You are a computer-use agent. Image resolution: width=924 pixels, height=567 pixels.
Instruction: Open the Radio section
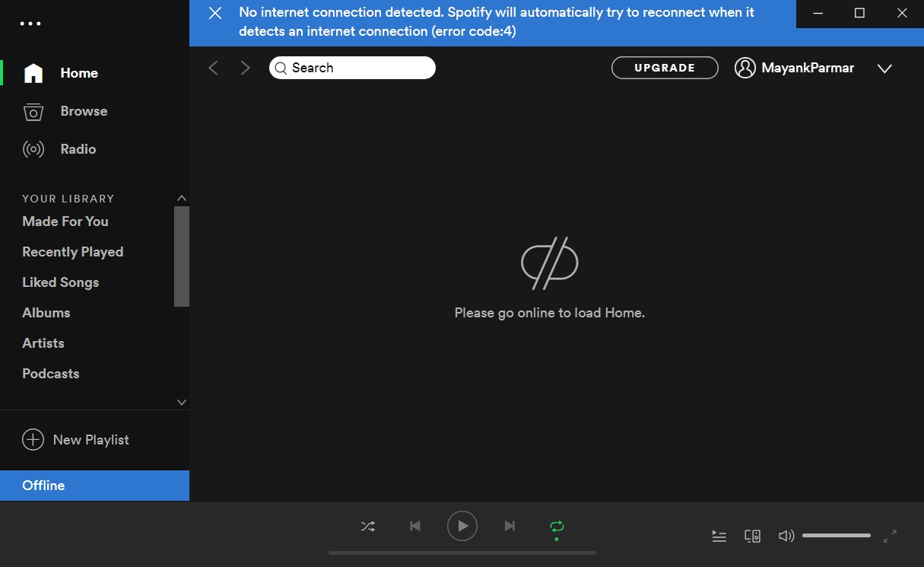point(78,149)
